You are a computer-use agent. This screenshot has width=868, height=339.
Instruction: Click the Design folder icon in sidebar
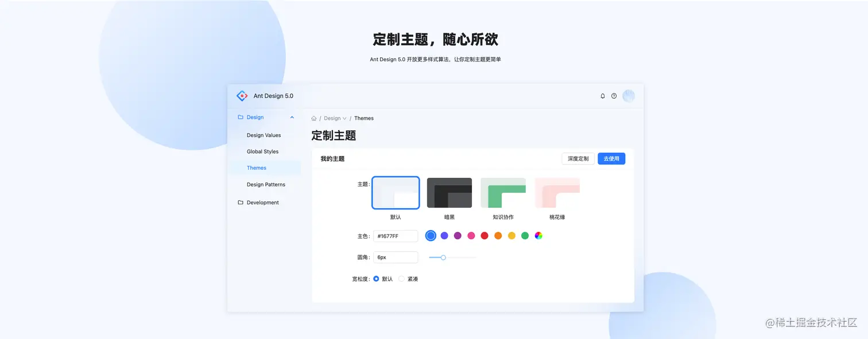[241, 117]
